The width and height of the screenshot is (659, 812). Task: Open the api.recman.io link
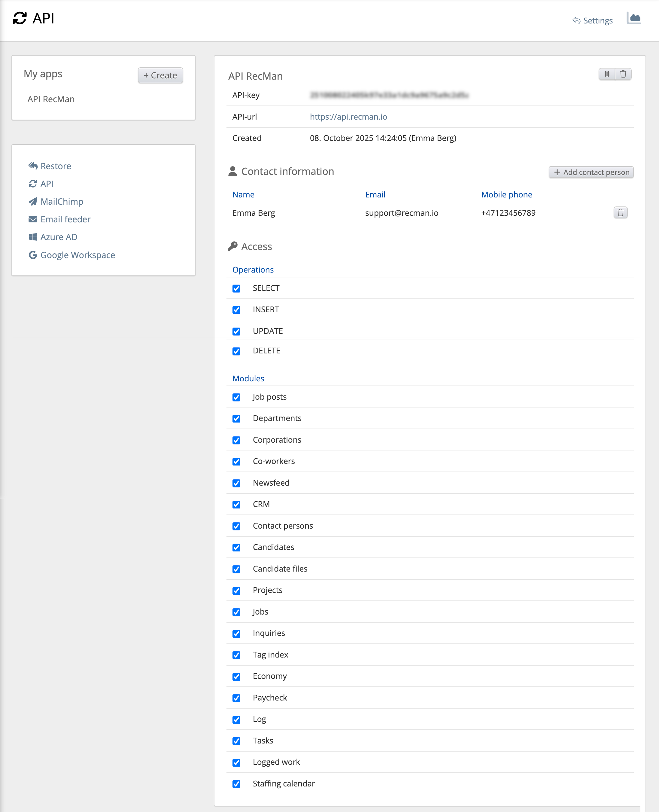(348, 117)
